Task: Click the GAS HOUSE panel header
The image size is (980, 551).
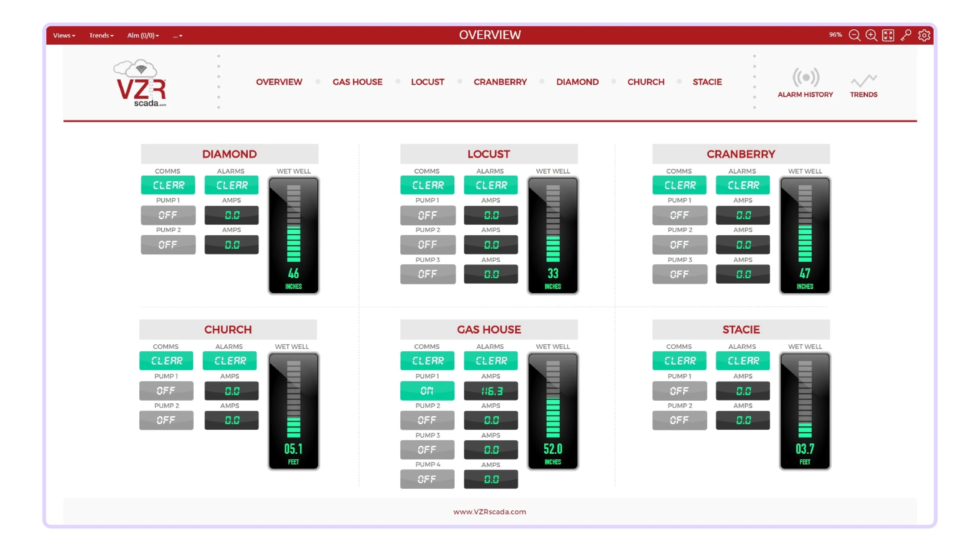Action: (489, 329)
